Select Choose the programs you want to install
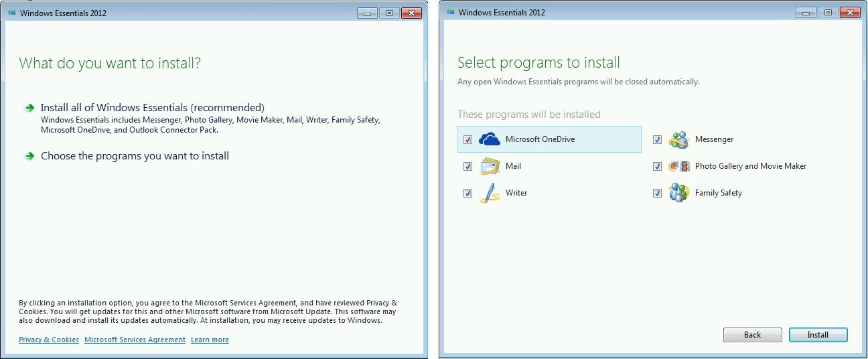The height and width of the screenshot is (359, 868). [x=135, y=156]
